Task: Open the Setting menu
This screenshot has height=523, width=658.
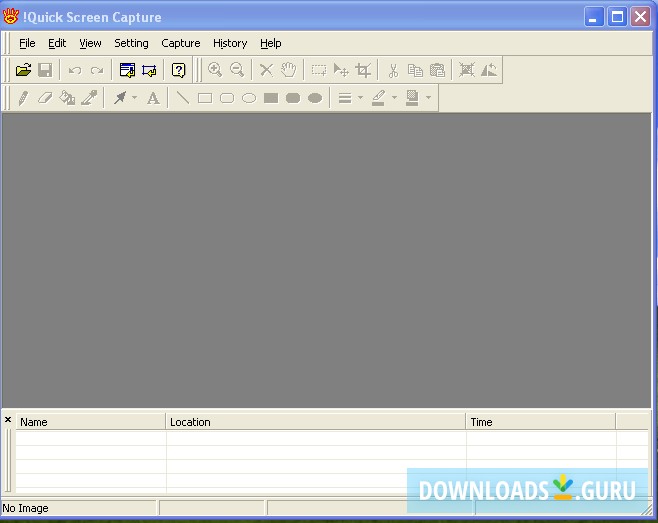Action: (131, 43)
